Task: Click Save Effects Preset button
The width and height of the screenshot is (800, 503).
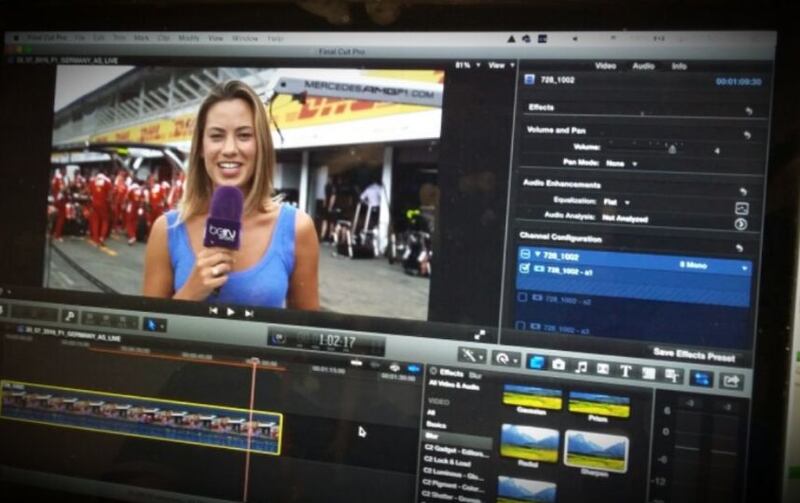Action: [694, 355]
